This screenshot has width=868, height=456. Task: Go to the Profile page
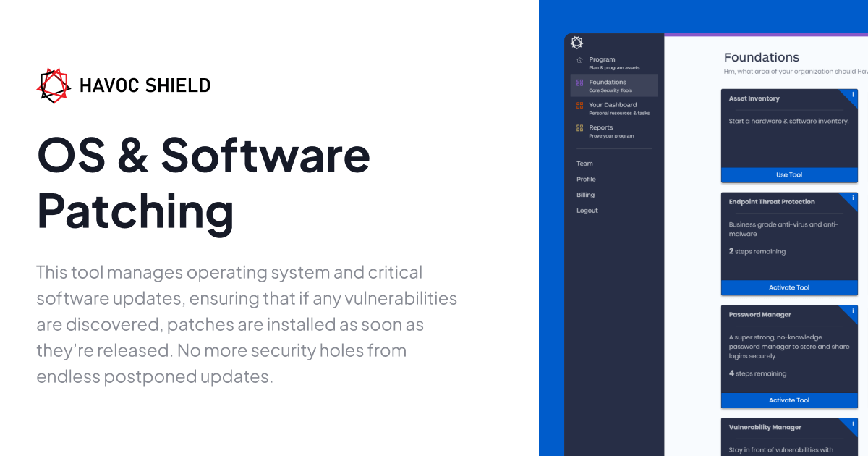click(x=586, y=179)
